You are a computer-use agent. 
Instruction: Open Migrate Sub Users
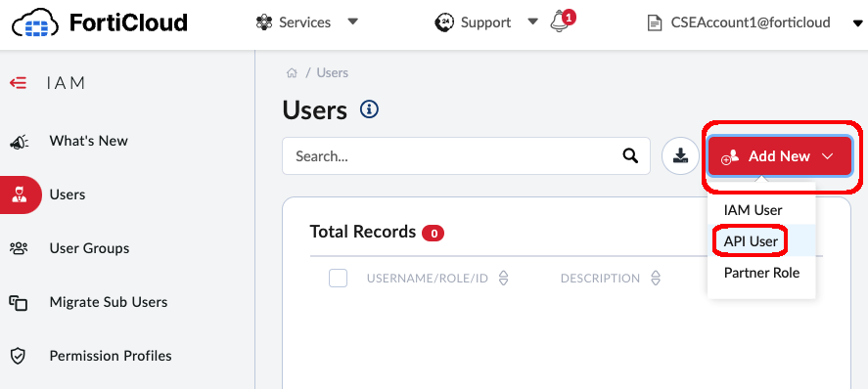(109, 302)
